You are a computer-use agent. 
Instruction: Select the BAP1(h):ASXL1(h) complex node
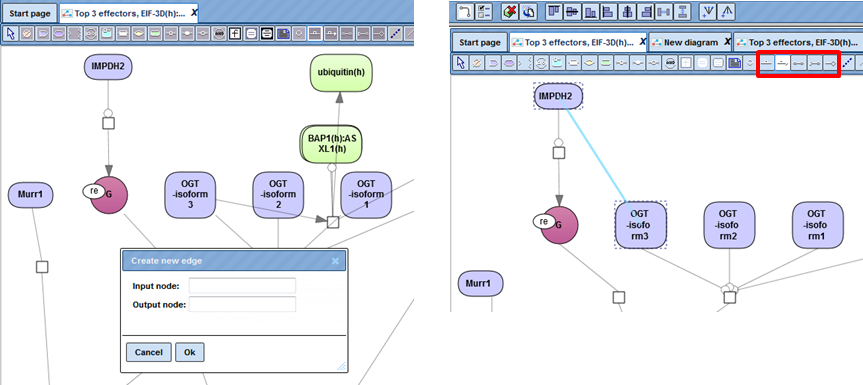point(332,144)
